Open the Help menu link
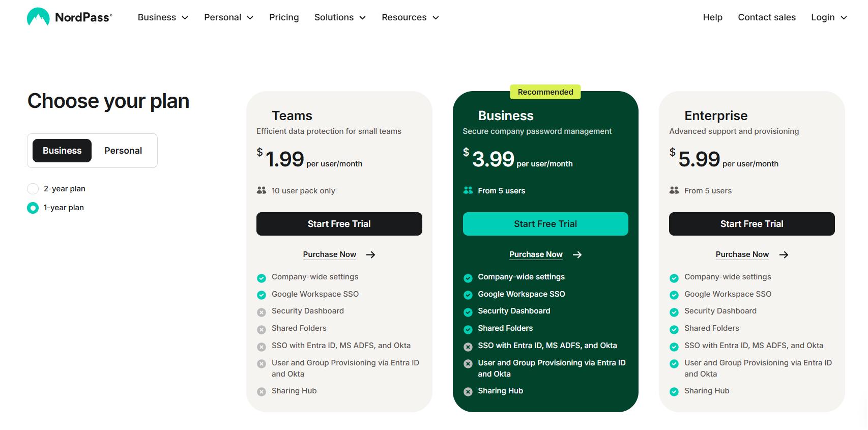868x430 pixels. click(712, 17)
